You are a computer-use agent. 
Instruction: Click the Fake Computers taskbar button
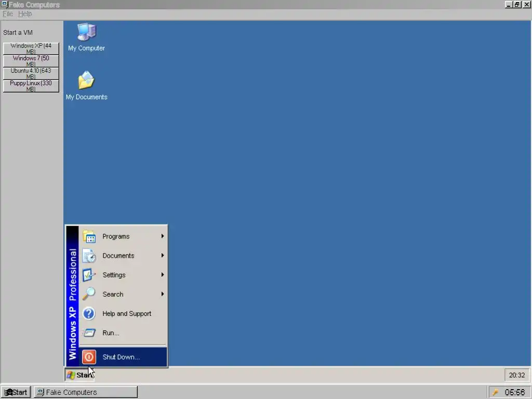[x=86, y=392]
